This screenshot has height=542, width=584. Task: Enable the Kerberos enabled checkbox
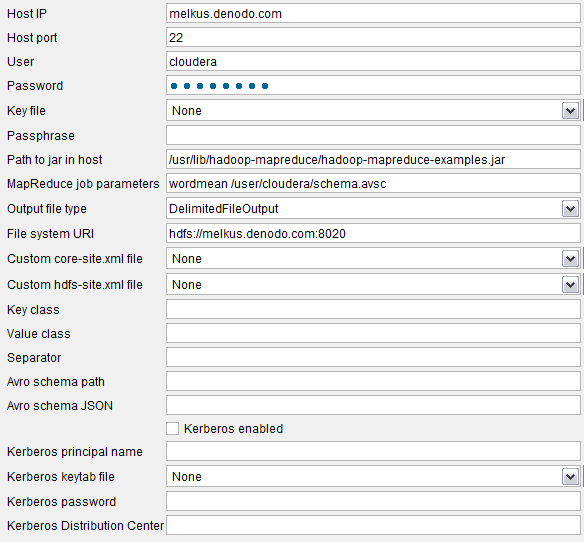(172, 429)
